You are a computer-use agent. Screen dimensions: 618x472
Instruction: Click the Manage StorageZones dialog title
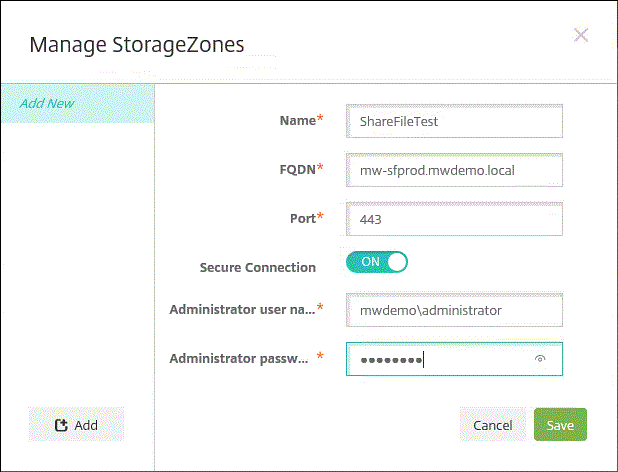pyautogui.click(x=137, y=43)
